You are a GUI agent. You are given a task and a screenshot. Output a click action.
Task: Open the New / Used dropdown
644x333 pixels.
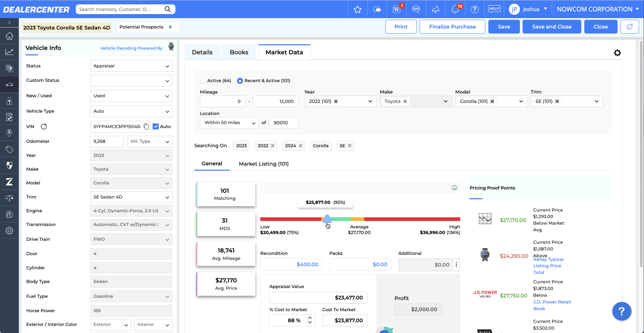131,96
